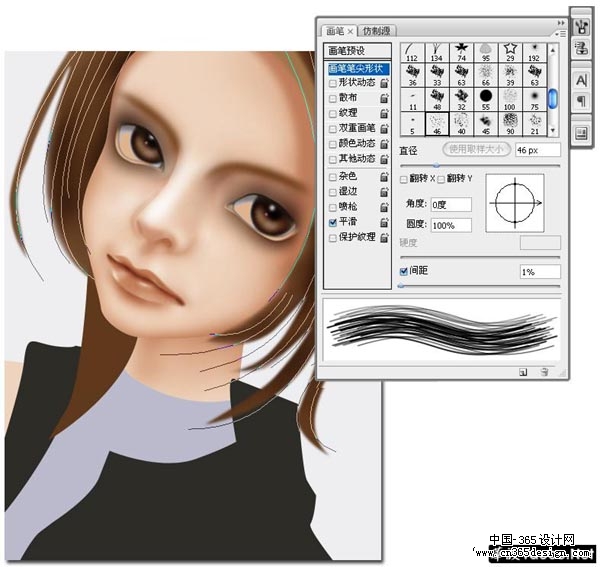Viewport: 600px width, 567px height.
Task: Collapse the panel with double arrows
Action: pos(561,23)
